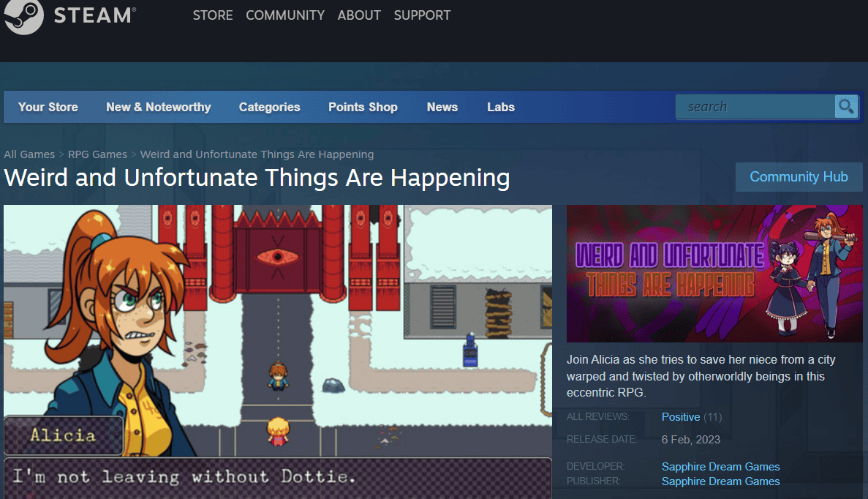Click into the store search field
868x499 pixels.
(753, 107)
